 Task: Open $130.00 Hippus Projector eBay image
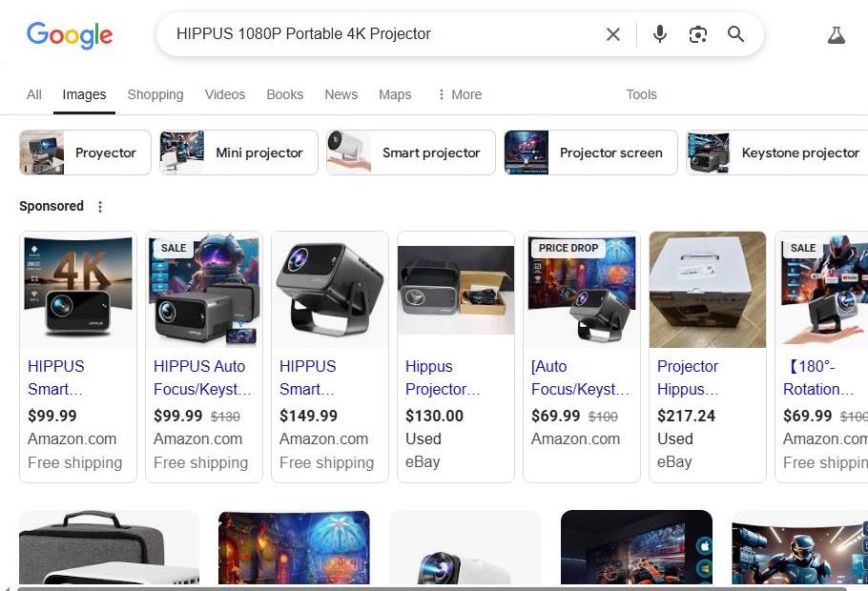click(x=456, y=290)
